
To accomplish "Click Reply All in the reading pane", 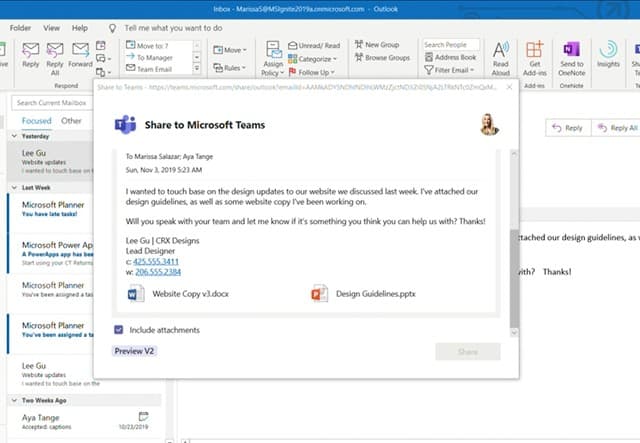I will [x=617, y=128].
